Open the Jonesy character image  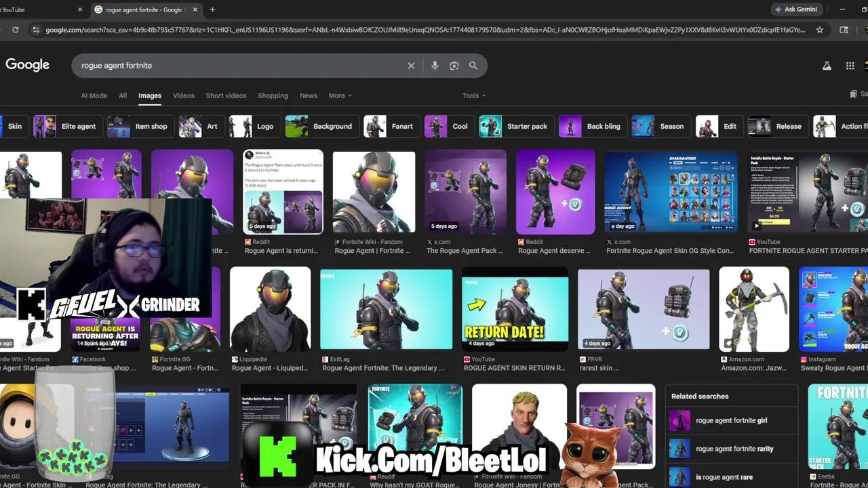click(x=519, y=426)
